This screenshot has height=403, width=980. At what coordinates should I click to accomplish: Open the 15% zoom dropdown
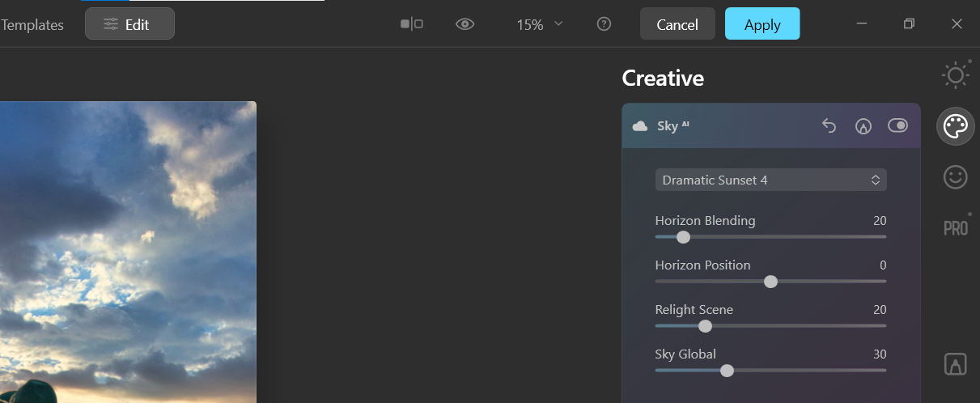(x=540, y=24)
